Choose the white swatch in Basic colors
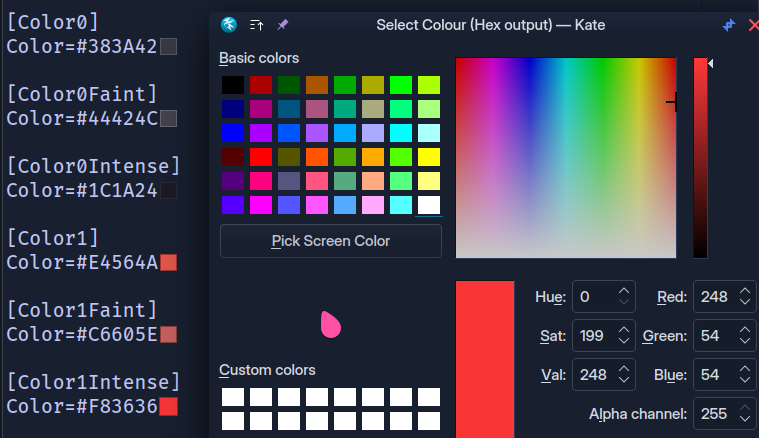Viewport: 759px width, 438px height. pos(429,205)
